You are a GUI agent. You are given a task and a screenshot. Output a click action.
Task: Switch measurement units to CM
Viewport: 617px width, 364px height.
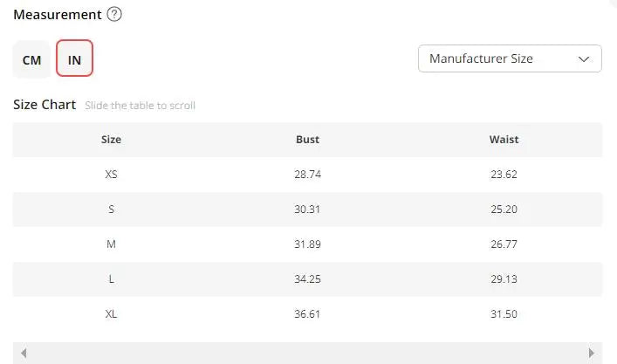[31, 60]
